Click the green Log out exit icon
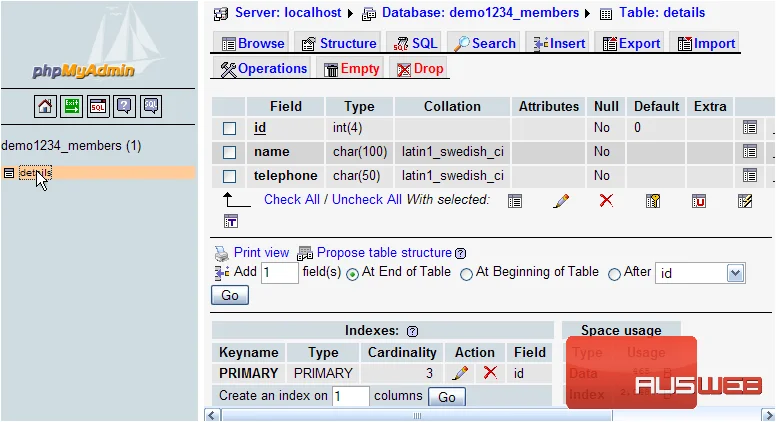 (x=71, y=106)
